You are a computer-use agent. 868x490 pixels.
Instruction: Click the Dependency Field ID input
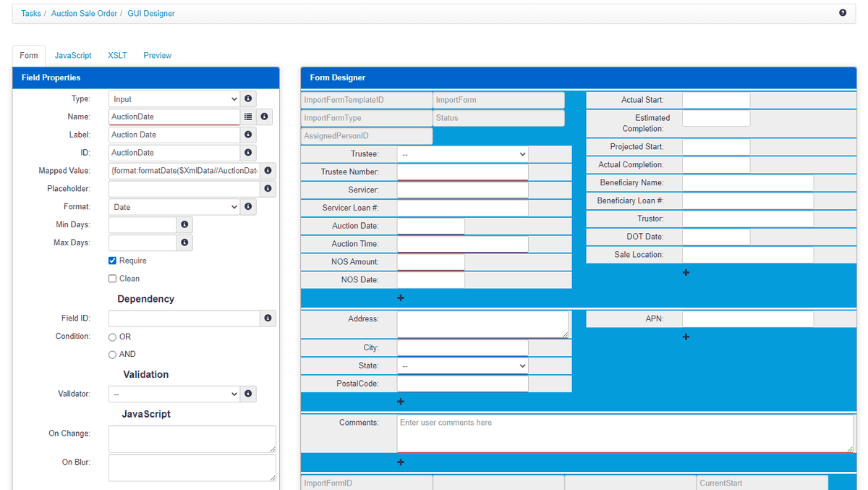[184, 318]
